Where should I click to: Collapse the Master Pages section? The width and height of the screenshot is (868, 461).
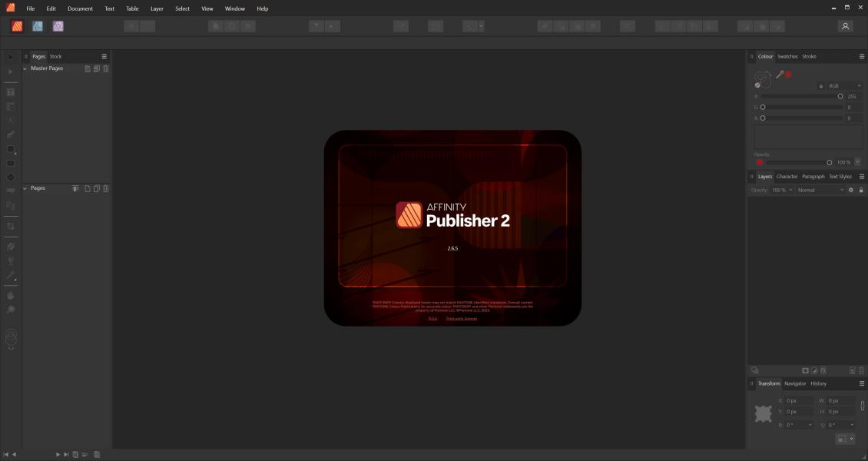click(25, 68)
